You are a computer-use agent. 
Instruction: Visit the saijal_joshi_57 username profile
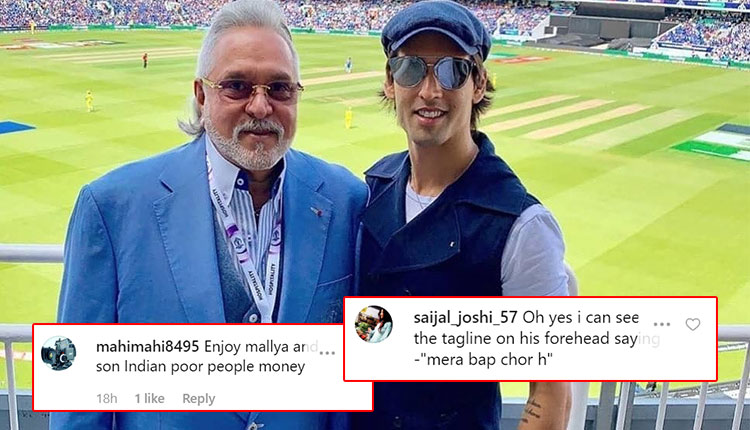click(x=465, y=318)
